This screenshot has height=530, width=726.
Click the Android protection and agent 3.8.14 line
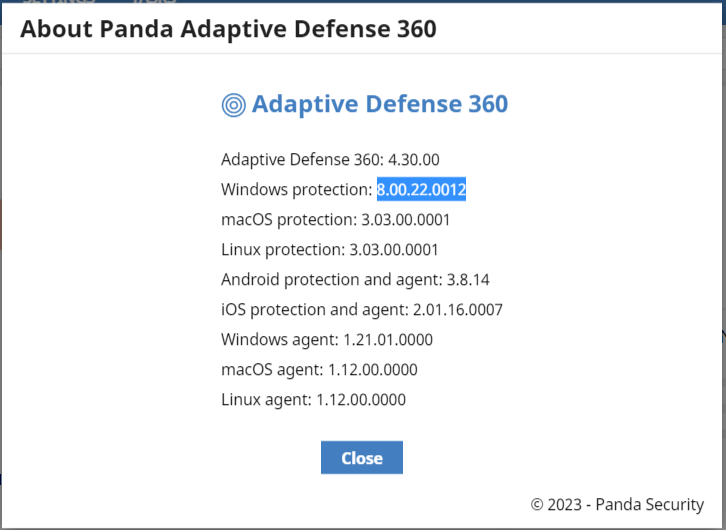click(355, 280)
